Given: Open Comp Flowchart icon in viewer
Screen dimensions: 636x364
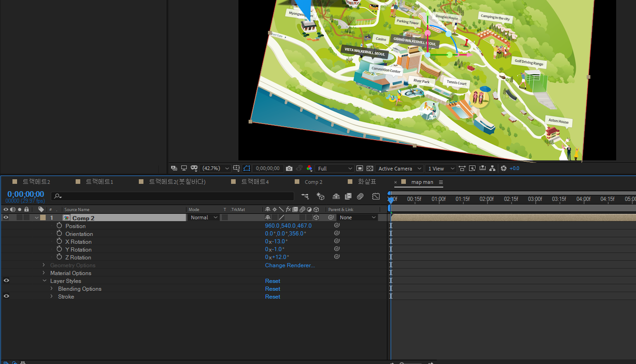Looking at the screenshot, I should pos(493,168).
